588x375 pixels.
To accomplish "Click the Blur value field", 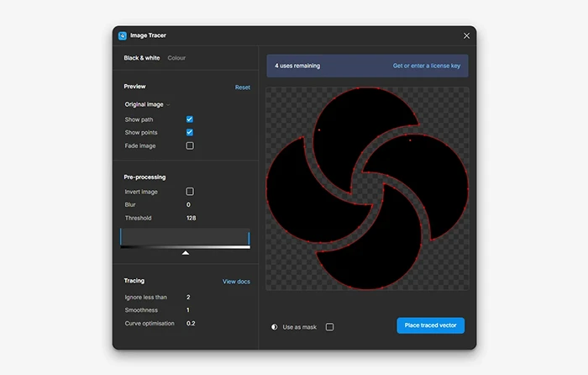I will click(x=188, y=205).
